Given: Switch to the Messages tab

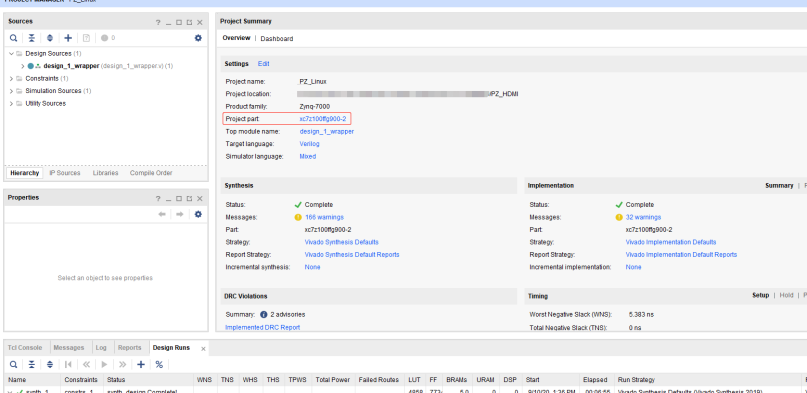Looking at the screenshot, I should pos(68,348).
